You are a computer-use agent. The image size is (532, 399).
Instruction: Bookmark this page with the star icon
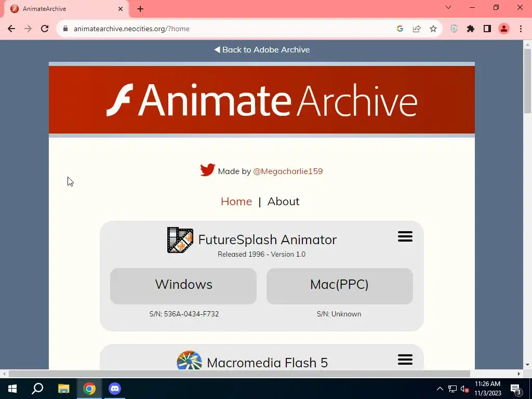pos(433,29)
